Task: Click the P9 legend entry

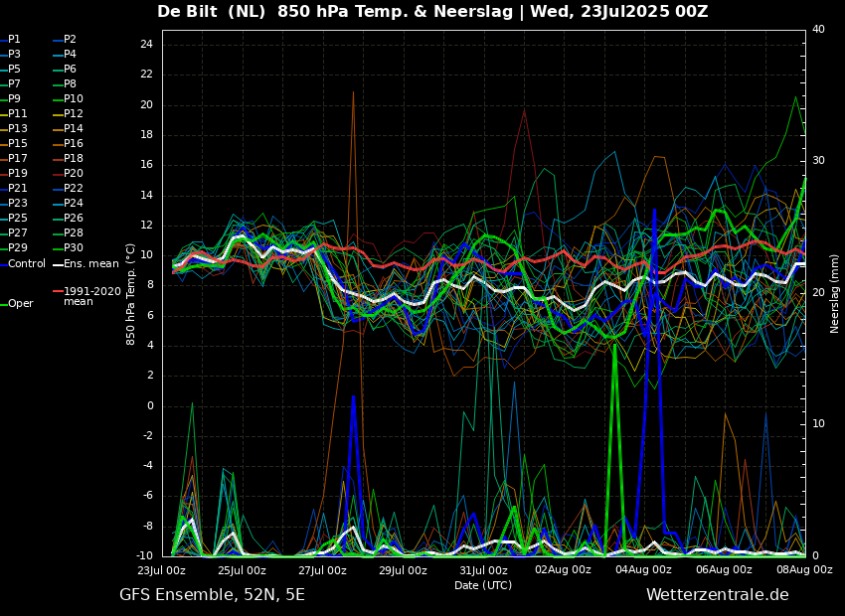Action: 14,99
